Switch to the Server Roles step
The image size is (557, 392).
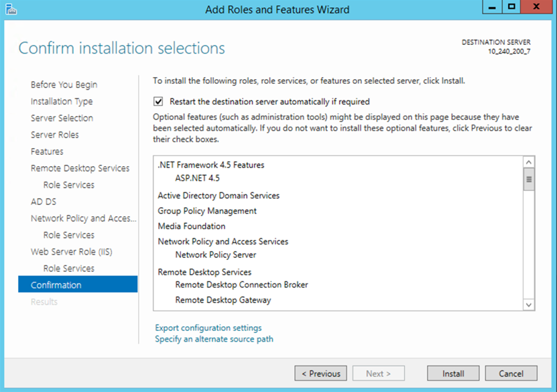click(54, 135)
